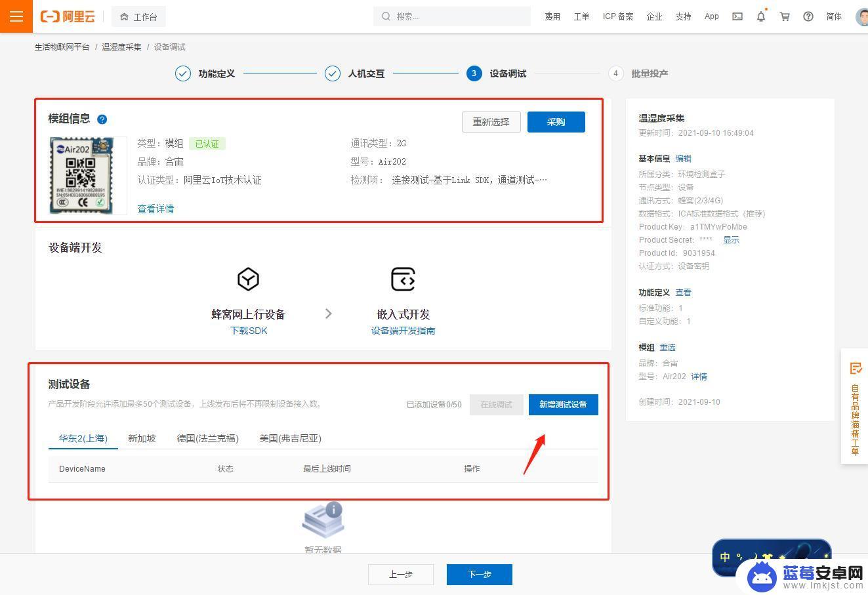Select step 3 设备调试

pos(496,73)
